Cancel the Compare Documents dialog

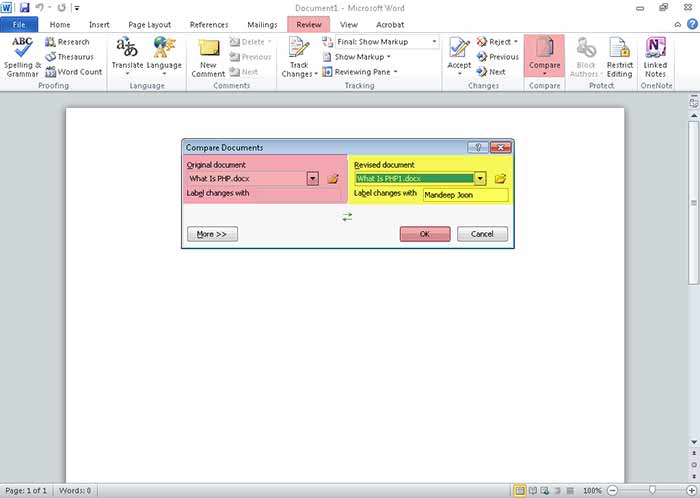482,234
